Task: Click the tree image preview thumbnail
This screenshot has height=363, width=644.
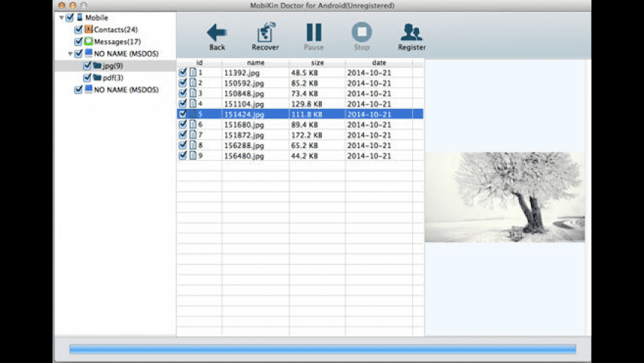Action: [x=505, y=197]
